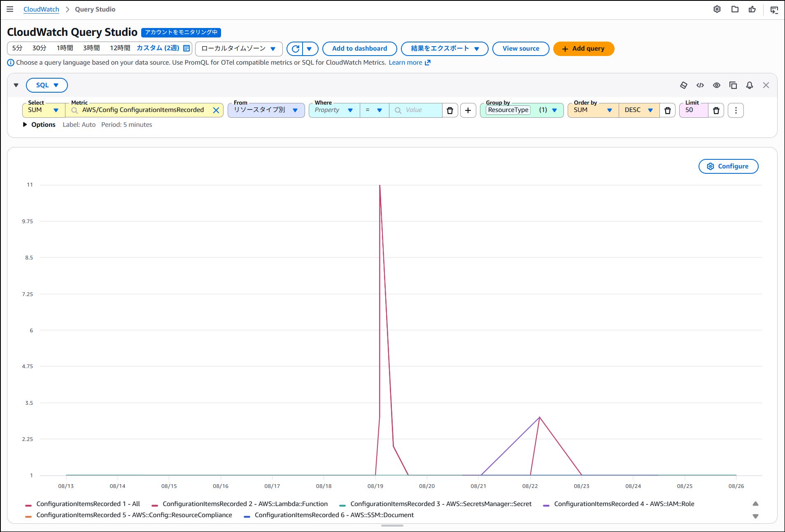Open the refresh interval dropdown arrow
The height and width of the screenshot is (532, 785).
tap(310, 49)
